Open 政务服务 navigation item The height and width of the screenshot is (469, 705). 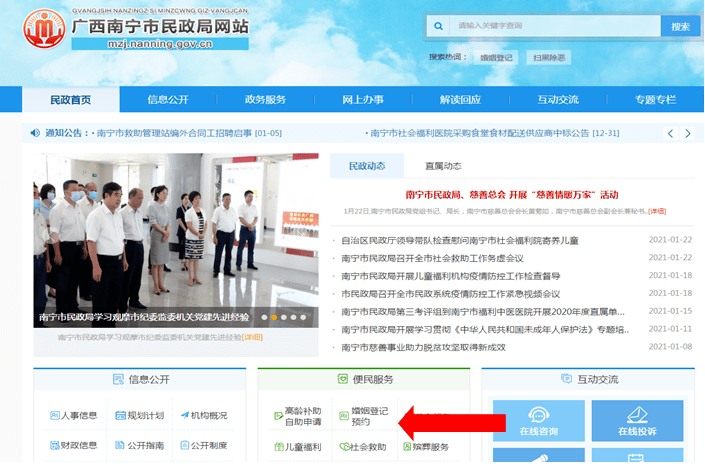(x=265, y=99)
